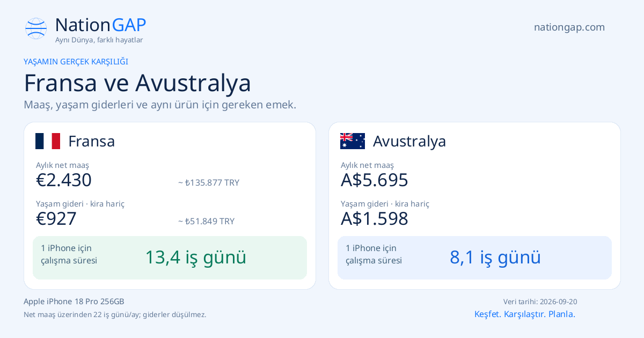Click the France flag icon

pos(48,141)
